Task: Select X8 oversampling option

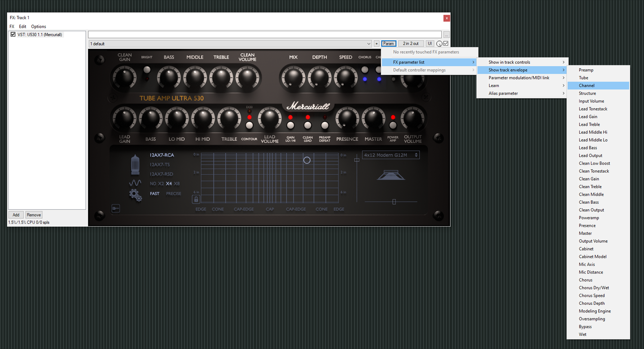Action: 177,184
